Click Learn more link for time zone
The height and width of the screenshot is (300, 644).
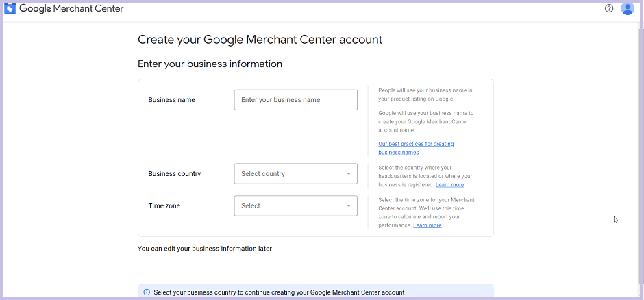(x=427, y=225)
